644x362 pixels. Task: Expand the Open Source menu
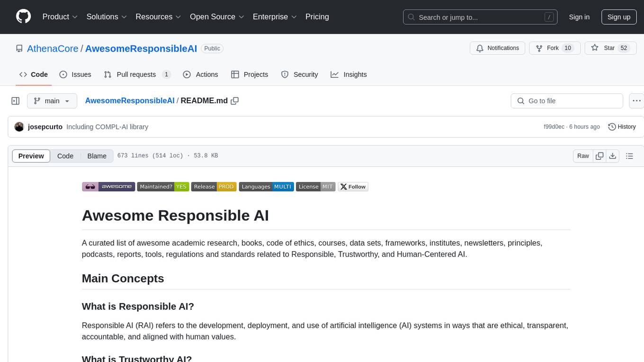click(x=217, y=17)
